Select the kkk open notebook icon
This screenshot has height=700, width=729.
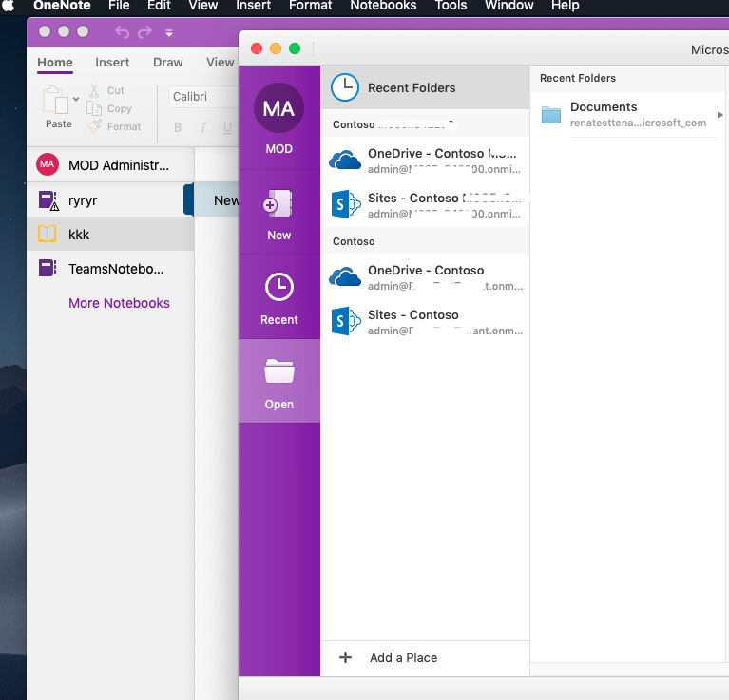coord(47,234)
